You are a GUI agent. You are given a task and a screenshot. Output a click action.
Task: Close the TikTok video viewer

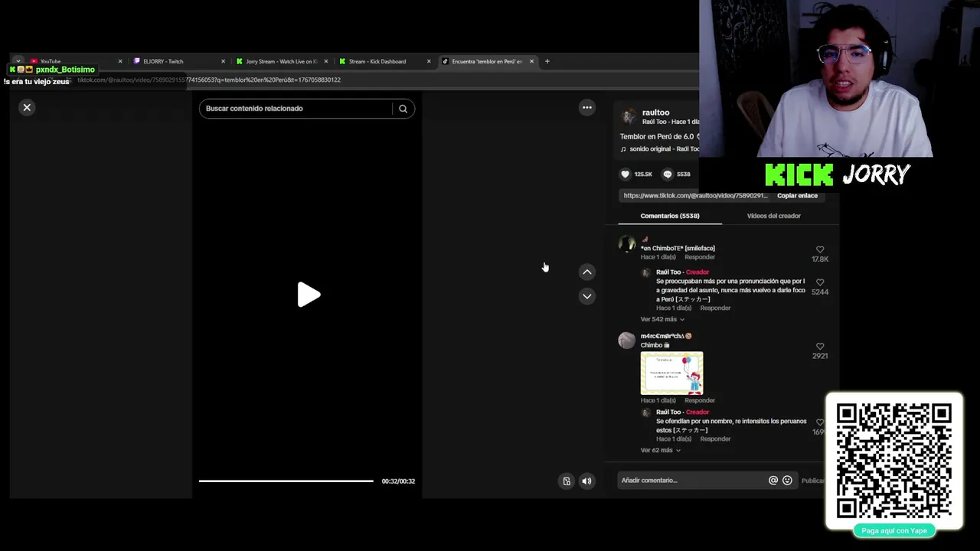tap(27, 108)
